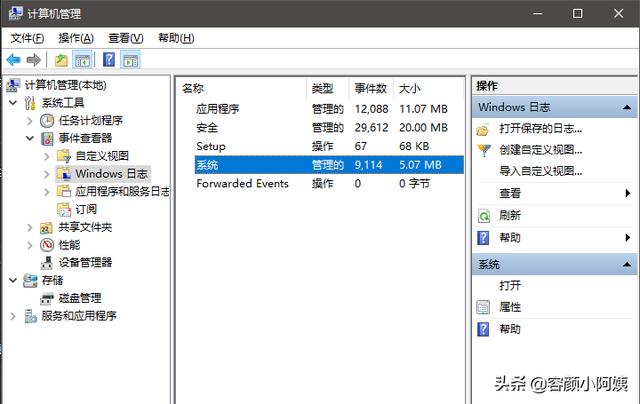This screenshot has width=640, height=404.
Task: Expand the 自定义视图 tree node
Action: tap(47, 156)
